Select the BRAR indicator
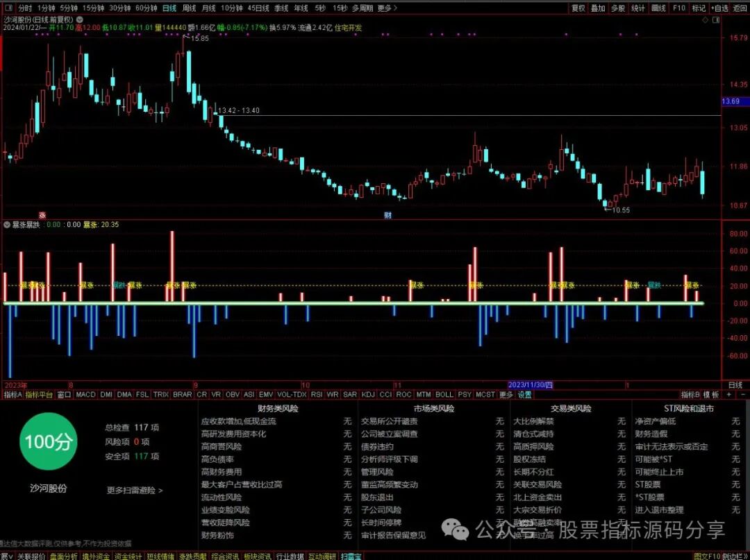750x560 pixels. click(x=182, y=395)
